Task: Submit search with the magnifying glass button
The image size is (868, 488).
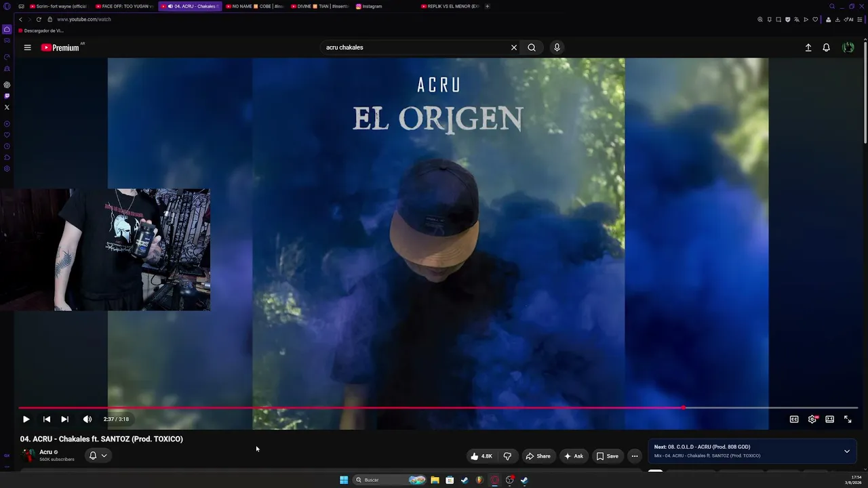Action: (x=532, y=47)
